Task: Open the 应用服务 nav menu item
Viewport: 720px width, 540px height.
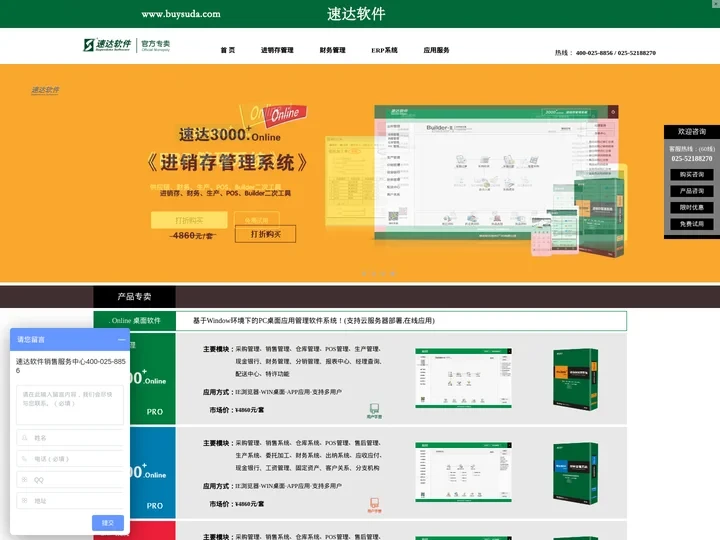Action: (x=436, y=50)
